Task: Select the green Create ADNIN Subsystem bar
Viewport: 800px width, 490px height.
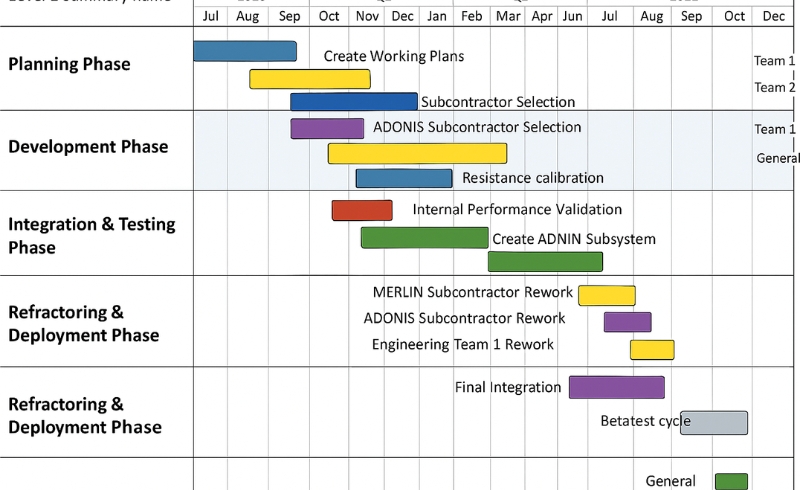Action: (x=425, y=238)
